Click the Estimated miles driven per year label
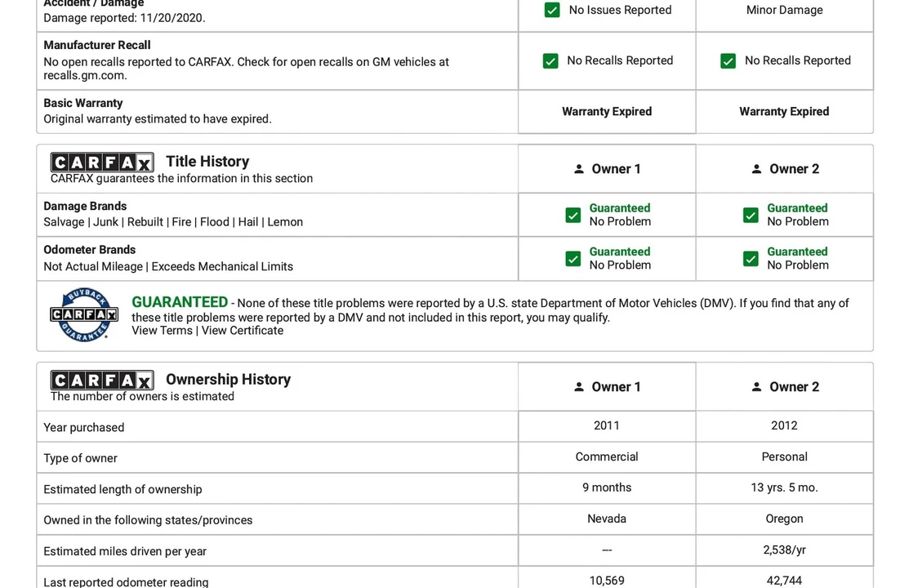The width and height of the screenshot is (900, 588). (125, 551)
